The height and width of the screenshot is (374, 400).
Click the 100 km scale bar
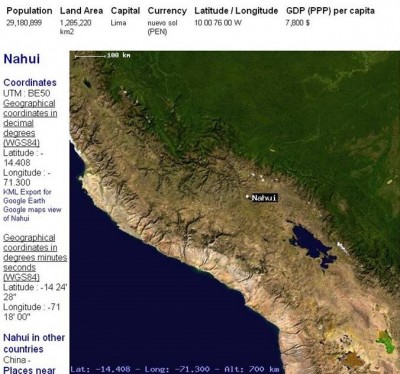click(103, 56)
